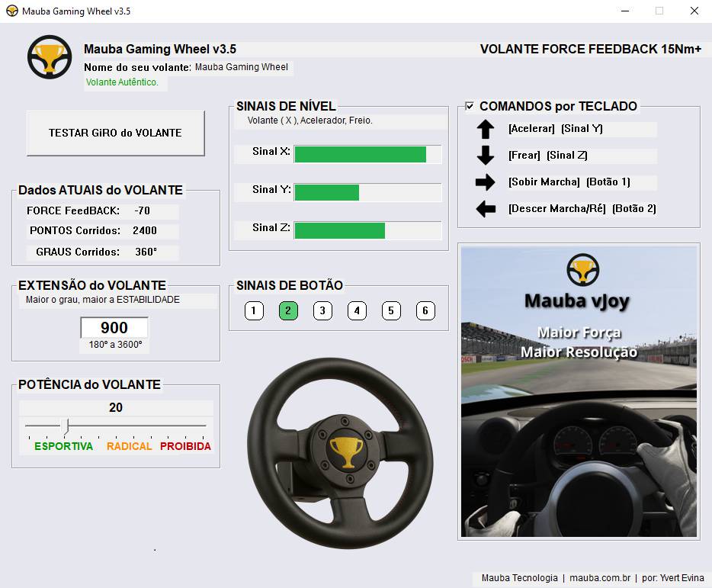Click the Sinal Y level bar
Image resolution: width=712 pixels, height=588 pixels.
pos(367,192)
